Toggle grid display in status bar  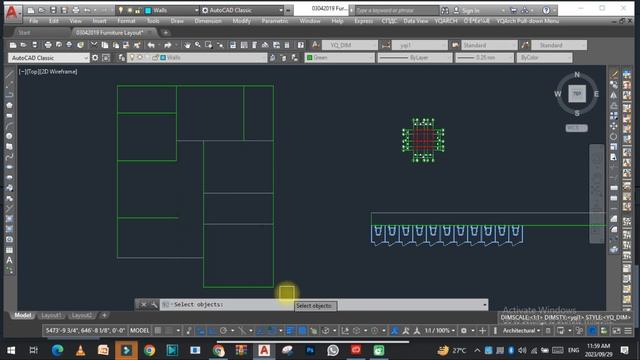pyautogui.click(x=158, y=330)
